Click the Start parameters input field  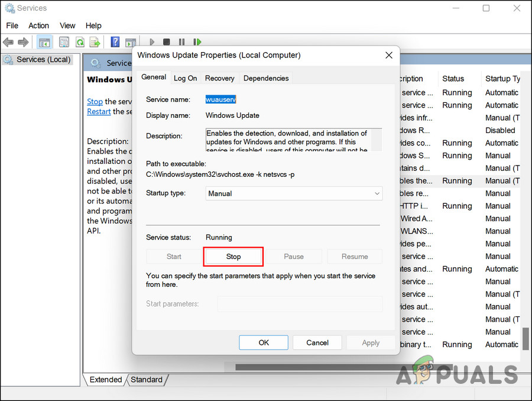(x=300, y=304)
